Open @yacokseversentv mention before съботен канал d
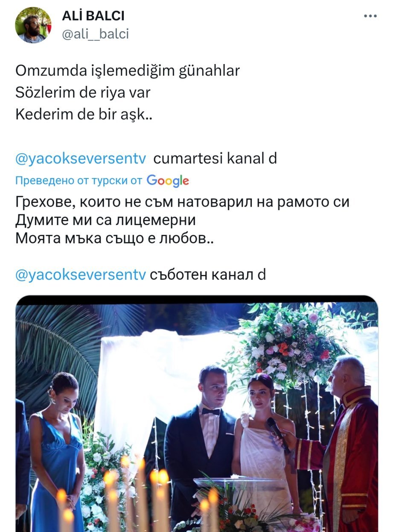Screen dimensions: 393x532 tap(81, 275)
